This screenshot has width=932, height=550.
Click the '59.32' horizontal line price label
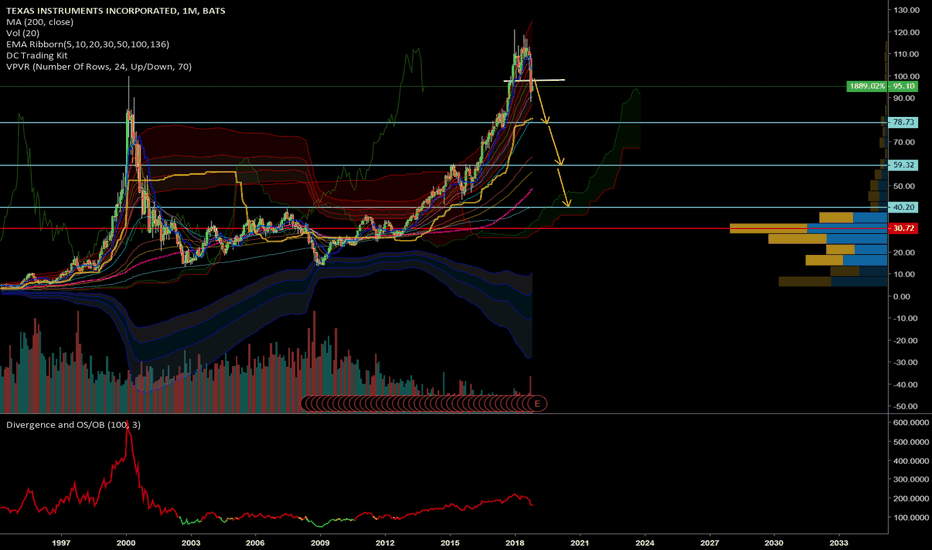(903, 165)
